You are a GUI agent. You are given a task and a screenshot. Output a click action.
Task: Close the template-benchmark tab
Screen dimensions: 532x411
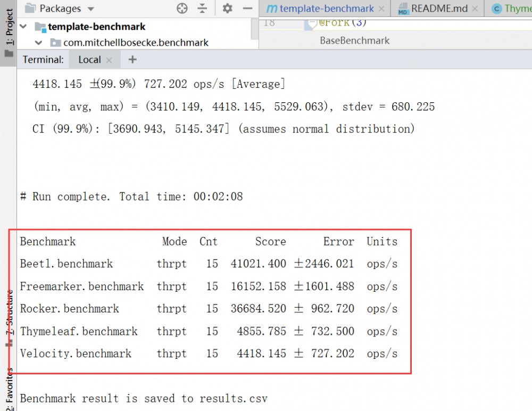[381, 9]
